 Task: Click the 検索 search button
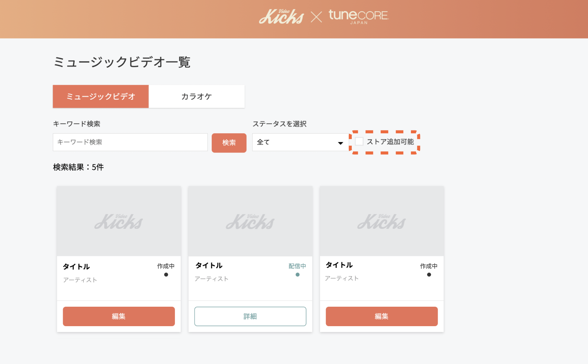[x=229, y=143]
